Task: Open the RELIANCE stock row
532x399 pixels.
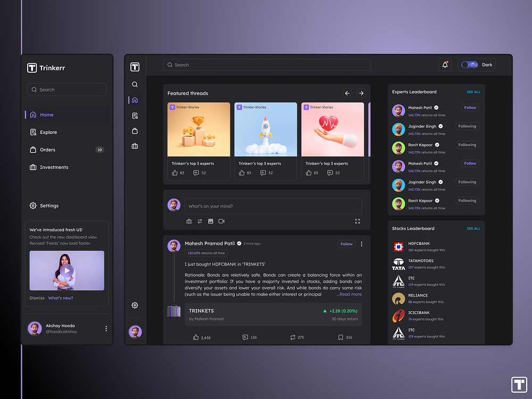Action: pyautogui.click(x=436, y=298)
